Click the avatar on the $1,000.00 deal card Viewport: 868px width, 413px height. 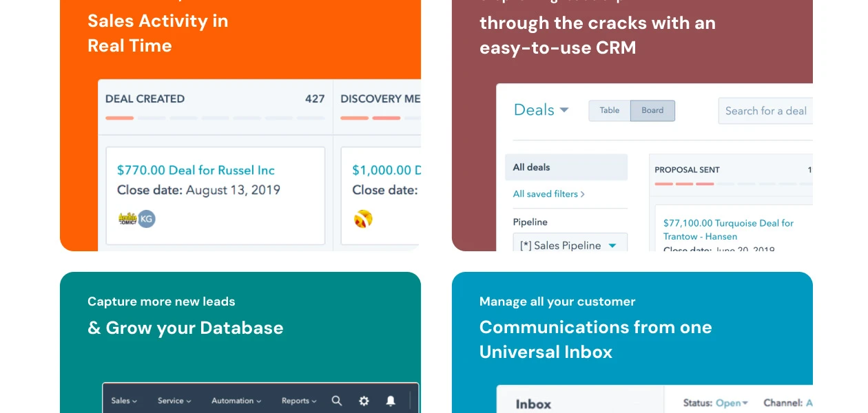363,219
